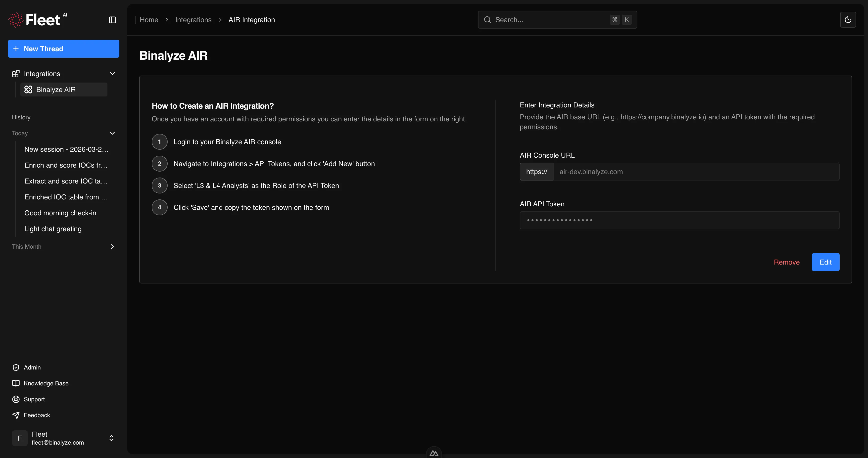This screenshot has height=458, width=868.
Task: Click the search magnifier icon
Action: [x=487, y=20]
